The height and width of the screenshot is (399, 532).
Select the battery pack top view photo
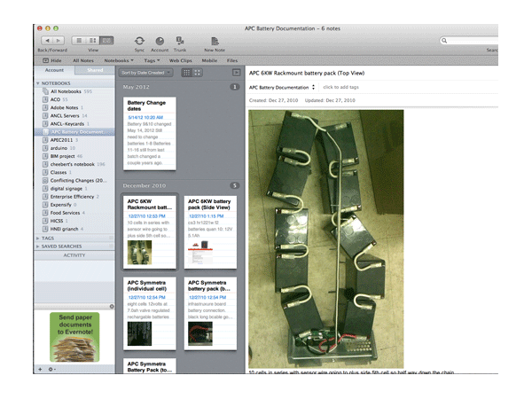point(326,239)
